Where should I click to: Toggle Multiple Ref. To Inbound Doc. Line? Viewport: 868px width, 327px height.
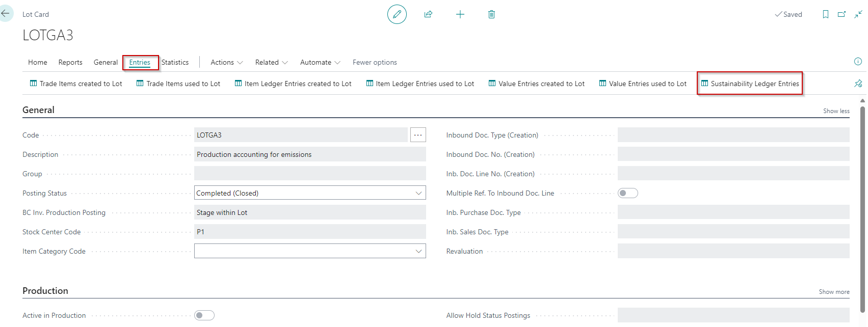[x=627, y=193]
